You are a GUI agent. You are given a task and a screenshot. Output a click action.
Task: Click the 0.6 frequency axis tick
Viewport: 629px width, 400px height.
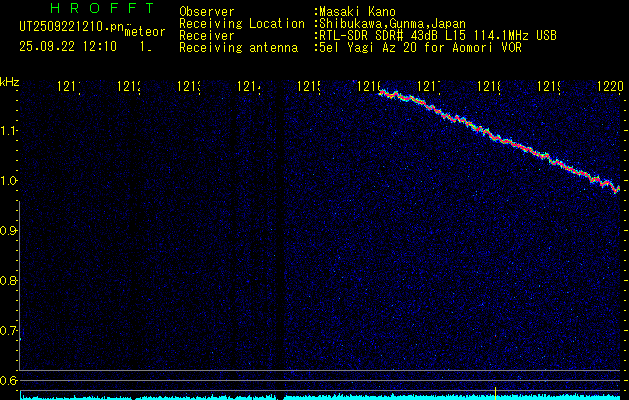coord(9,380)
